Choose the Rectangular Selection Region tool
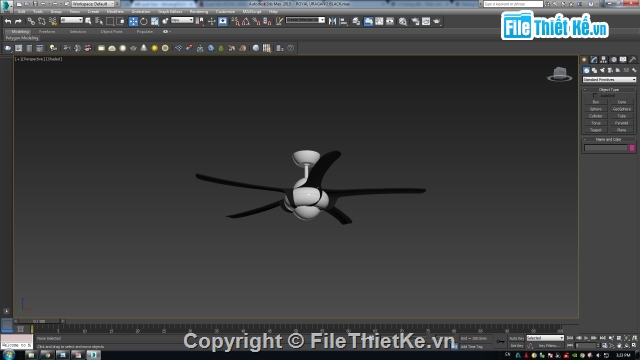 110,21
